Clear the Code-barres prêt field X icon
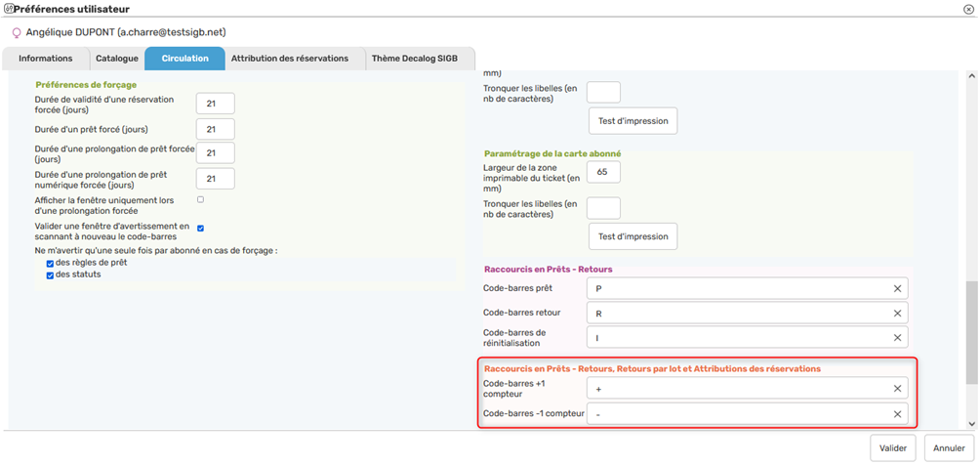 click(897, 288)
